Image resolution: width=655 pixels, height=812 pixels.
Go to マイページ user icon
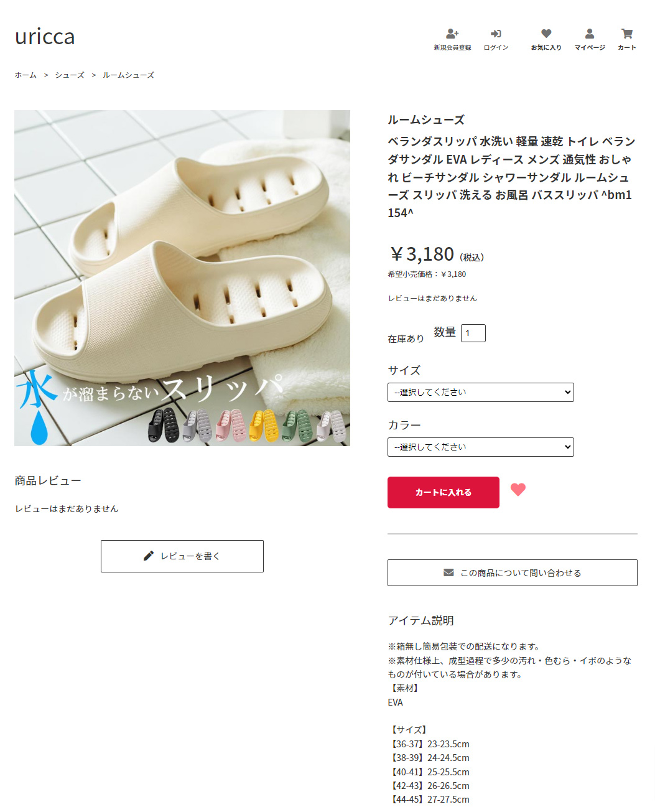590,34
